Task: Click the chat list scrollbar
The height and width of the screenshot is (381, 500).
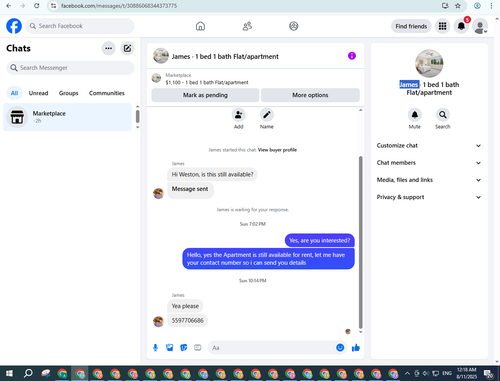Action: tap(137, 116)
